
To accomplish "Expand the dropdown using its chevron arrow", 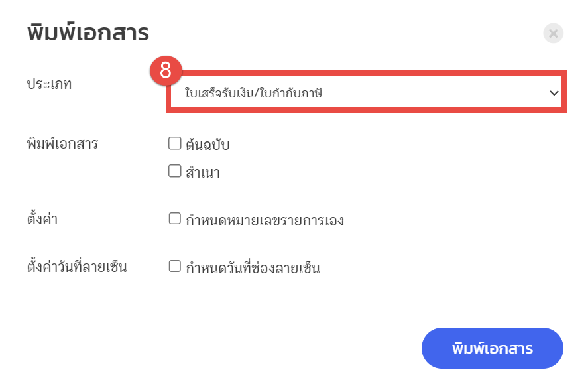I will coord(554,94).
